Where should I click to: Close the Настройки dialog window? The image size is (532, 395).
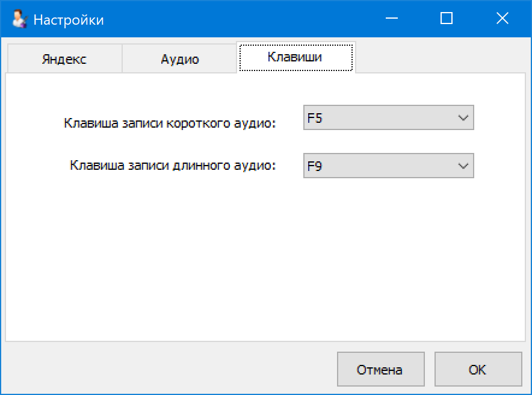pos(503,19)
